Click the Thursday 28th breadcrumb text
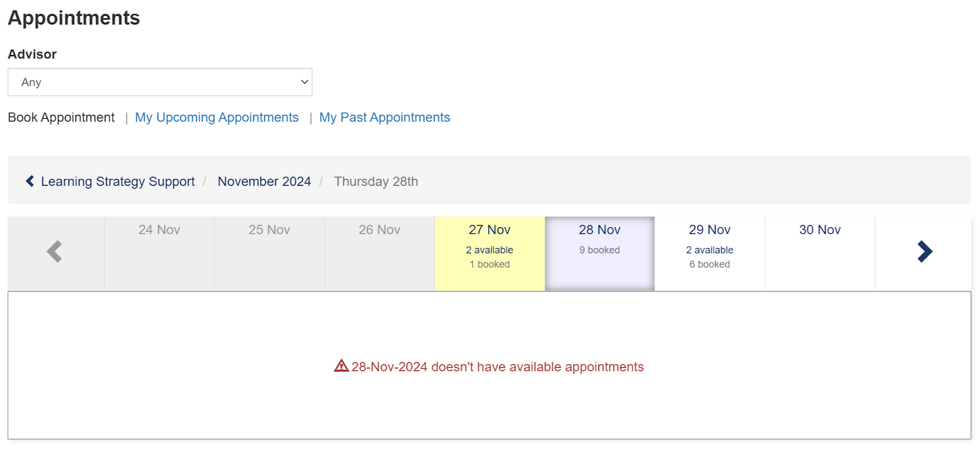The height and width of the screenshot is (453, 980). click(x=376, y=182)
